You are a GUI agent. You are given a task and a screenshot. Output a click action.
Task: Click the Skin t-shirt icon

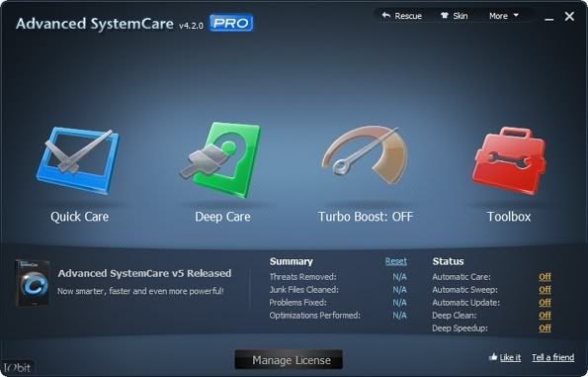pos(445,16)
